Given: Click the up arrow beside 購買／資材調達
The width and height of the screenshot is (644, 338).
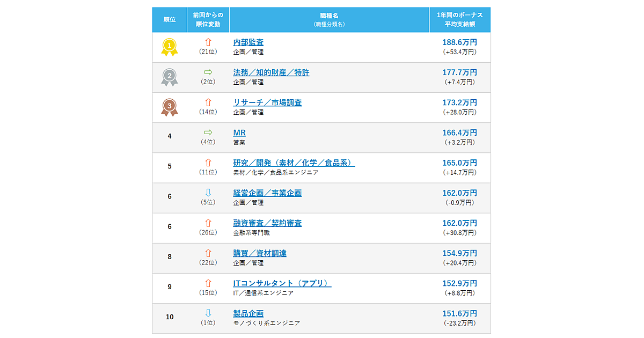Looking at the screenshot, I should pos(208,252).
